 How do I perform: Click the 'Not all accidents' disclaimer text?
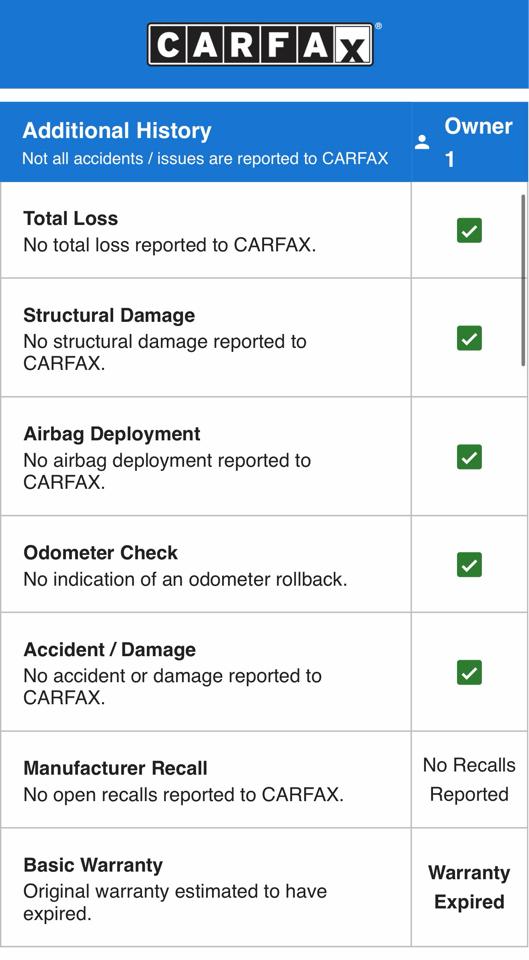[x=205, y=159]
